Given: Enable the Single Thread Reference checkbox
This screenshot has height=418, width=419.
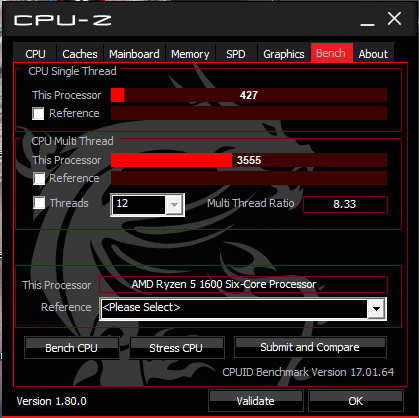Looking at the screenshot, I should 38,113.
